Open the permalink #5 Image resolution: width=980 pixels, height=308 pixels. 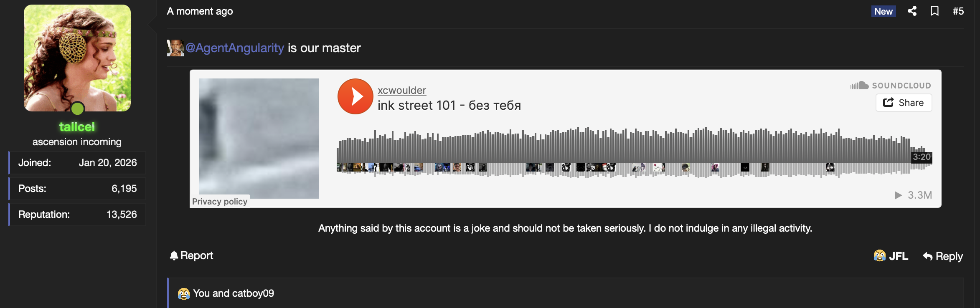coord(958,11)
